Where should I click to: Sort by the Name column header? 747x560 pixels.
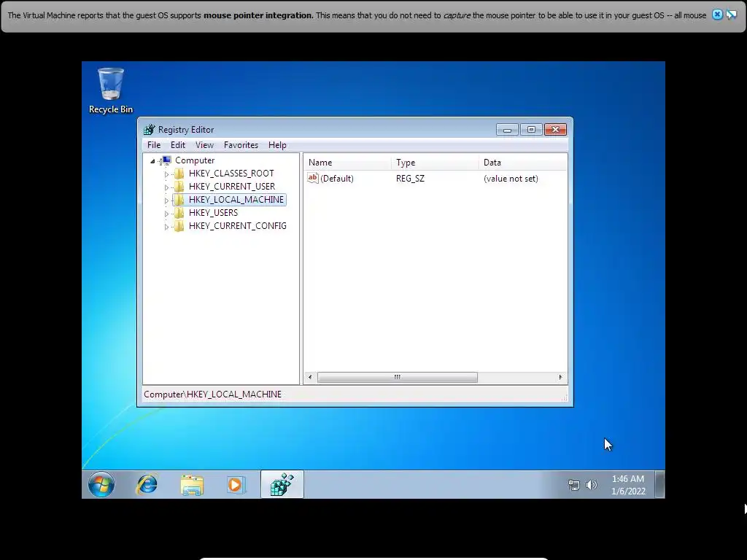tap(347, 163)
